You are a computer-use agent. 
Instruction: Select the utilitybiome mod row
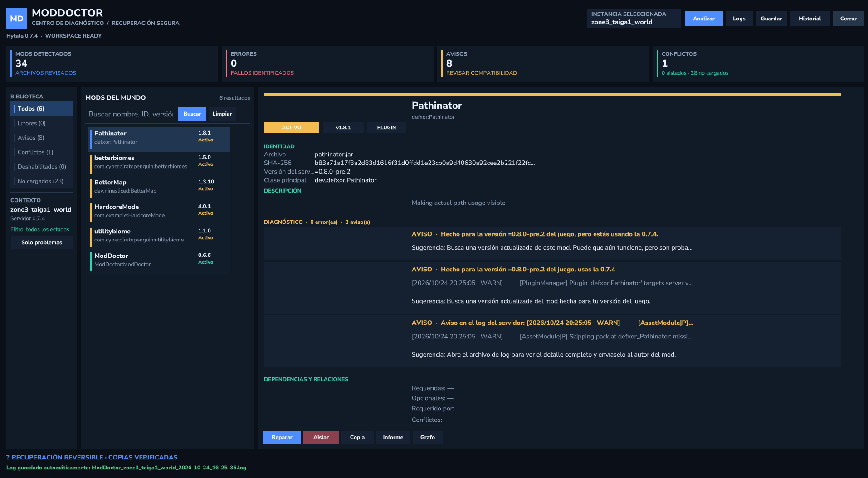pos(159,237)
